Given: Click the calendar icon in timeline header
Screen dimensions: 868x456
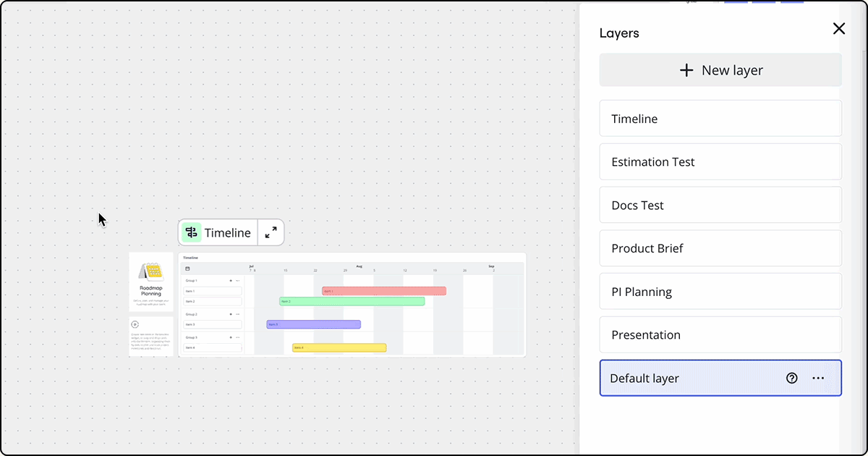Looking at the screenshot, I should (x=187, y=268).
